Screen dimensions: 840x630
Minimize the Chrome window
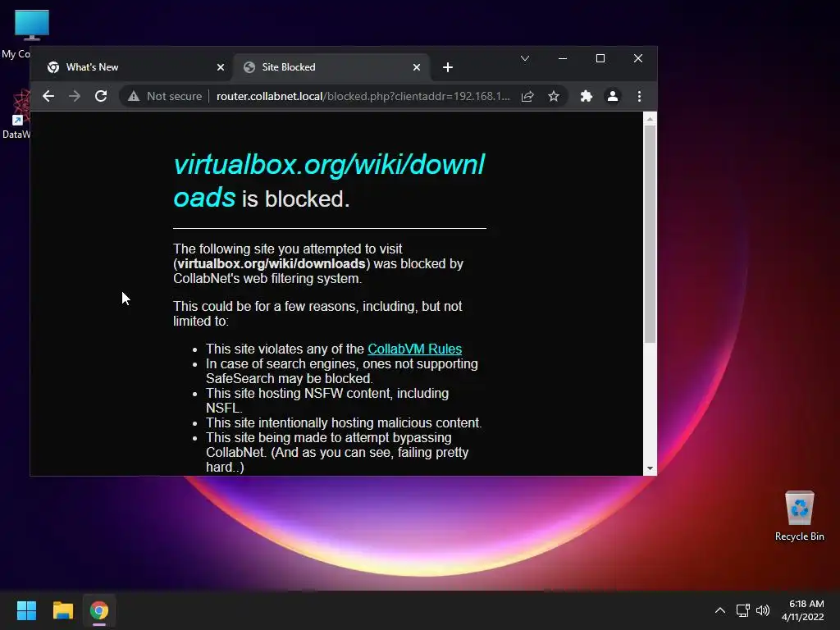coord(563,58)
